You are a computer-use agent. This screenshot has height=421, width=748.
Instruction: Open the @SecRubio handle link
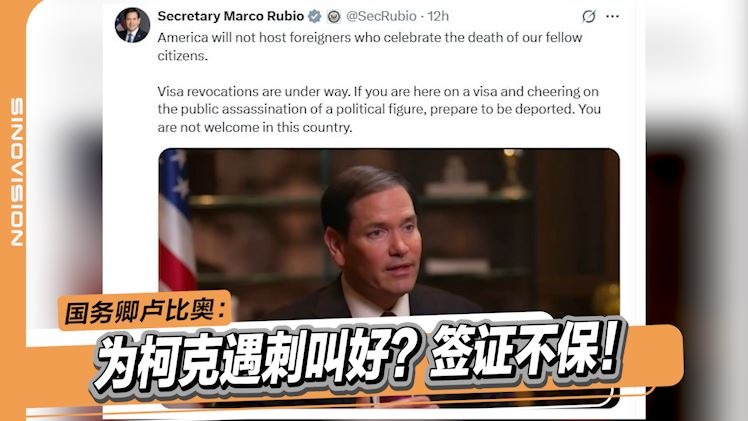(x=381, y=16)
